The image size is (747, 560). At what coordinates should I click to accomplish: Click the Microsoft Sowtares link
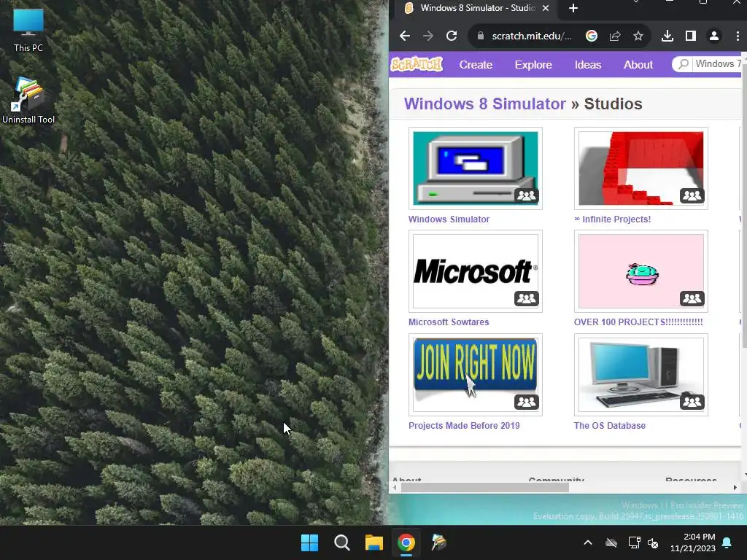click(x=449, y=322)
